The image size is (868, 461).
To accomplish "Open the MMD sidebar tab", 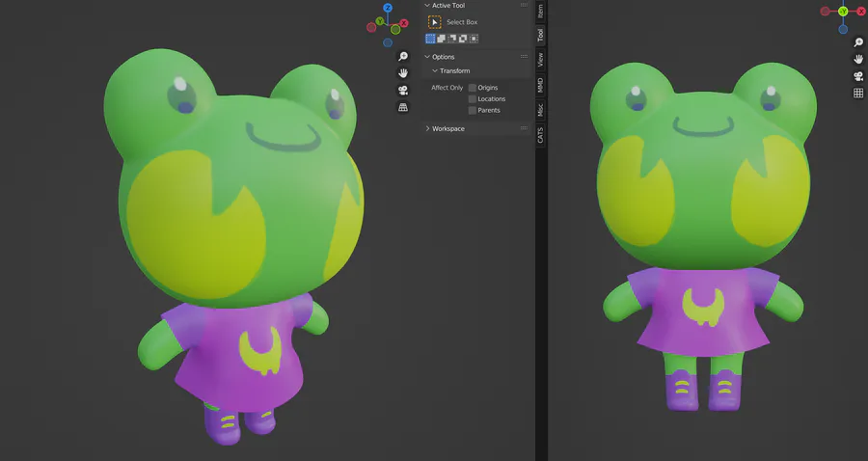I will 540,85.
